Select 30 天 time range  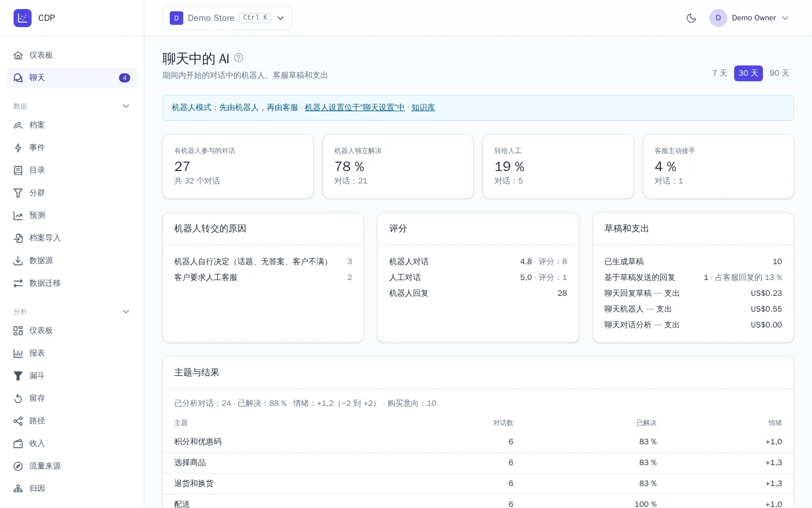coord(748,73)
